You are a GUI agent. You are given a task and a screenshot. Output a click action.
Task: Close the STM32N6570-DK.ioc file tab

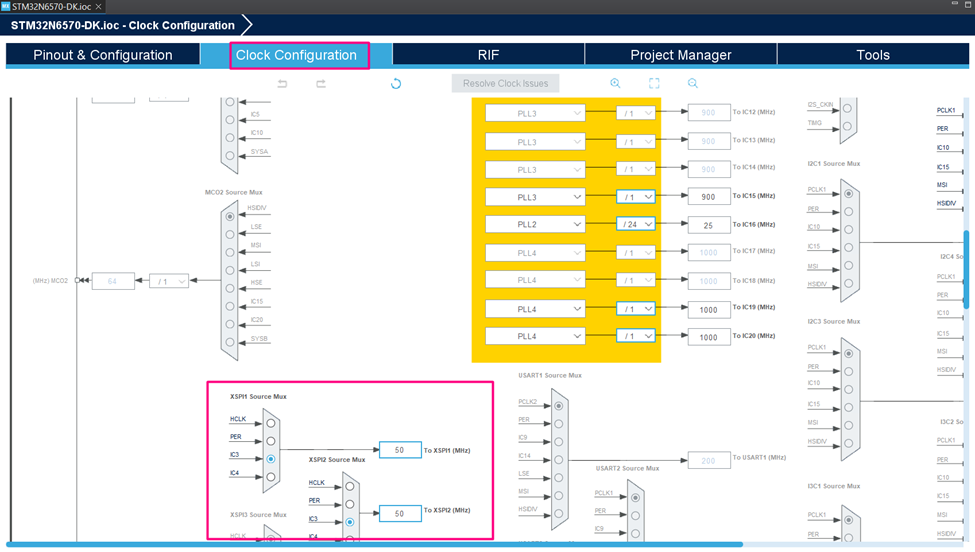click(x=98, y=6)
